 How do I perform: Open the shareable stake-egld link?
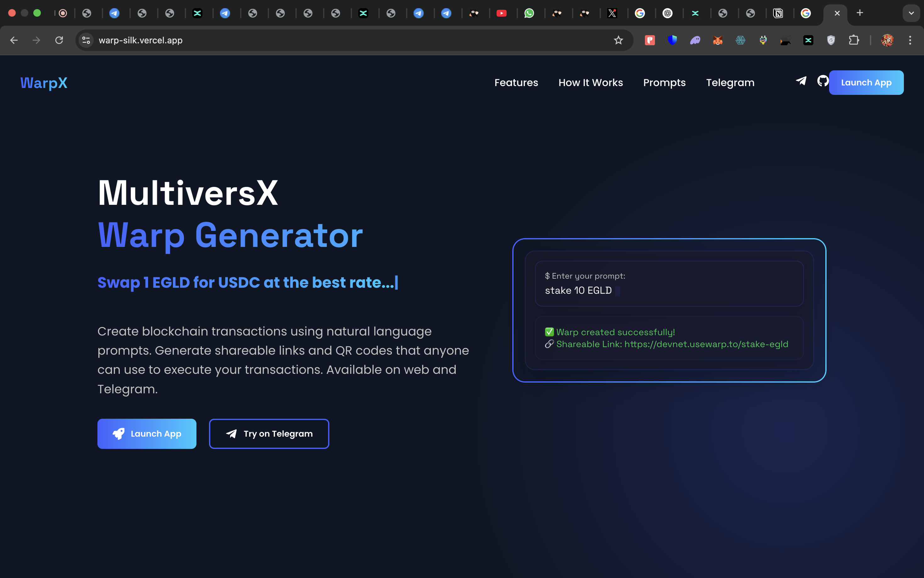[x=706, y=344]
